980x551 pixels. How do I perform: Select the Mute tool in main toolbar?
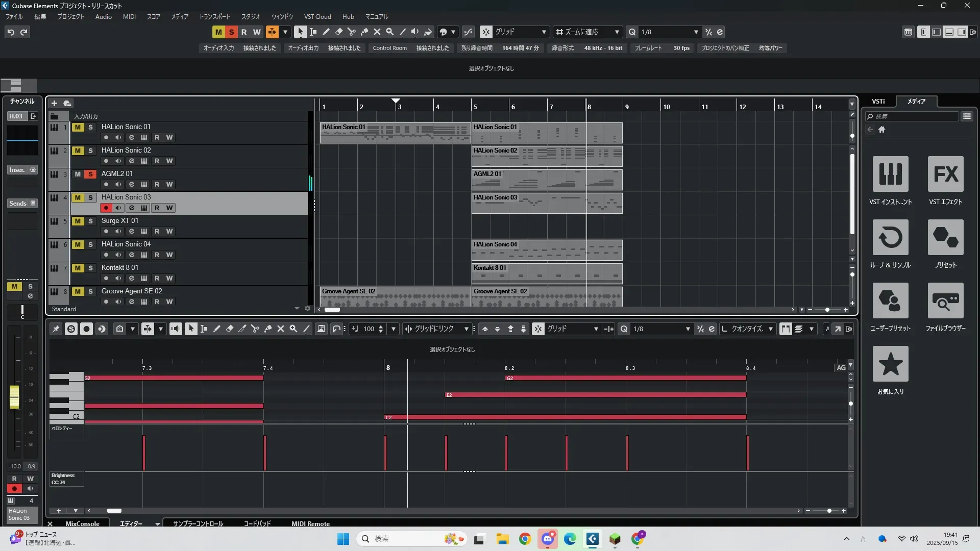point(377,32)
